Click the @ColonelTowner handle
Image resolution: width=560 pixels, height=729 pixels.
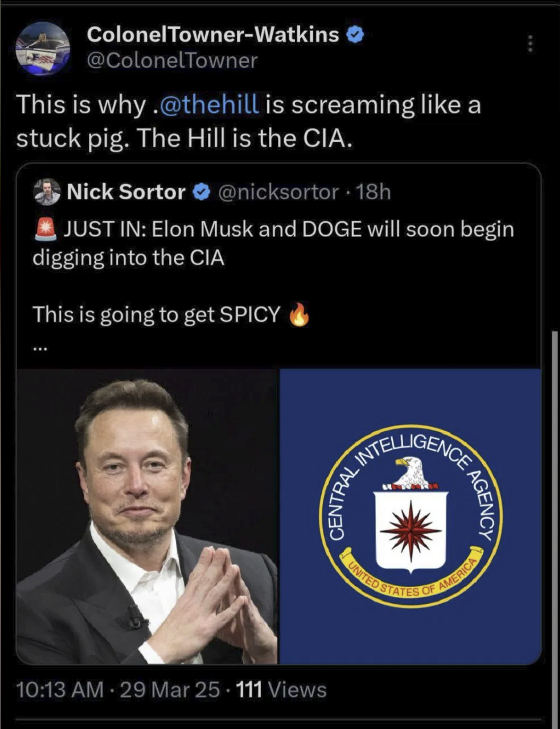[172, 61]
